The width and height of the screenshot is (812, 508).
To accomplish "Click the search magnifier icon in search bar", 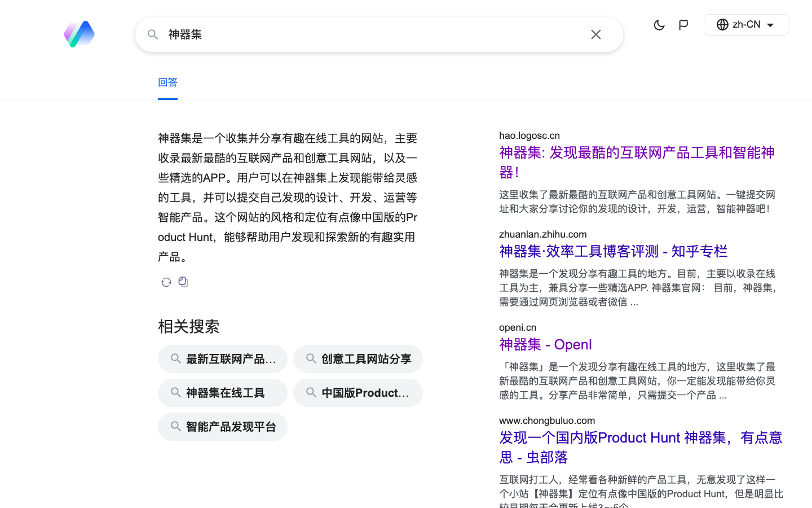I will 153,34.
